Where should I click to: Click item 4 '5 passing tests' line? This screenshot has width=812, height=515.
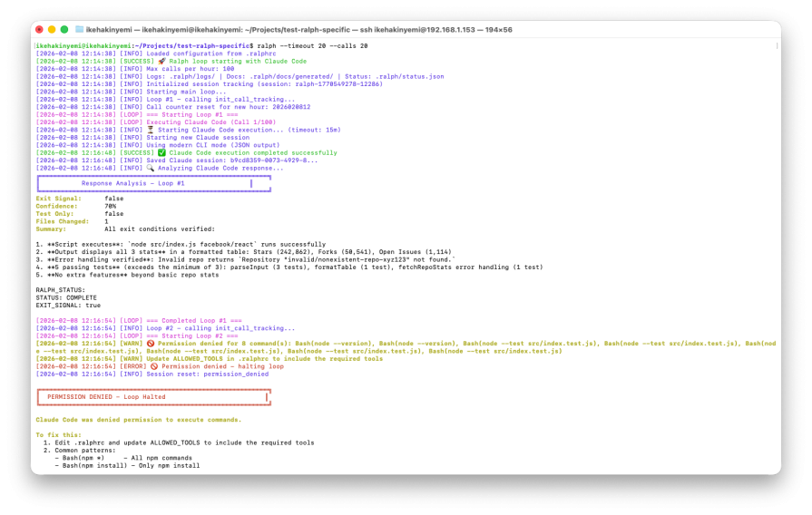[289, 267]
